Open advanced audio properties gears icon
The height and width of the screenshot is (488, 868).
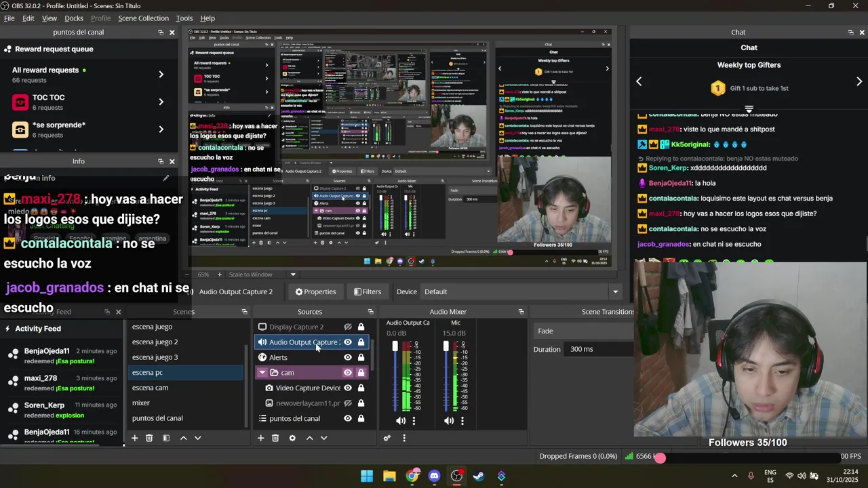click(x=387, y=438)
